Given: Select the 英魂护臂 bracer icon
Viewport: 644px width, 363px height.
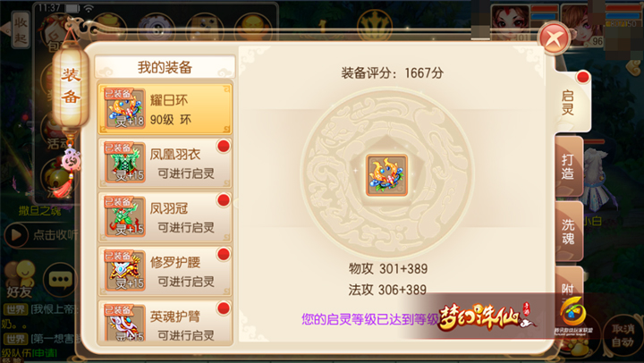Looking at the screenshot, I should tap(125, 323).
